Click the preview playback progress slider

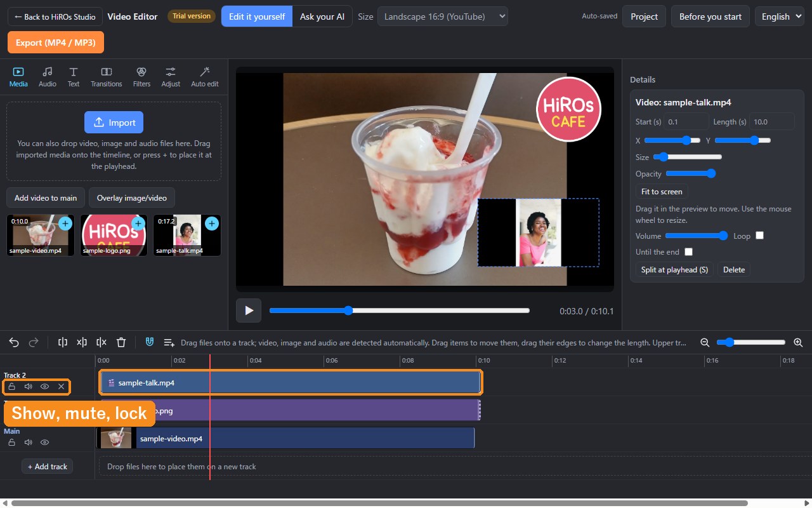click(x=400, y=311)
